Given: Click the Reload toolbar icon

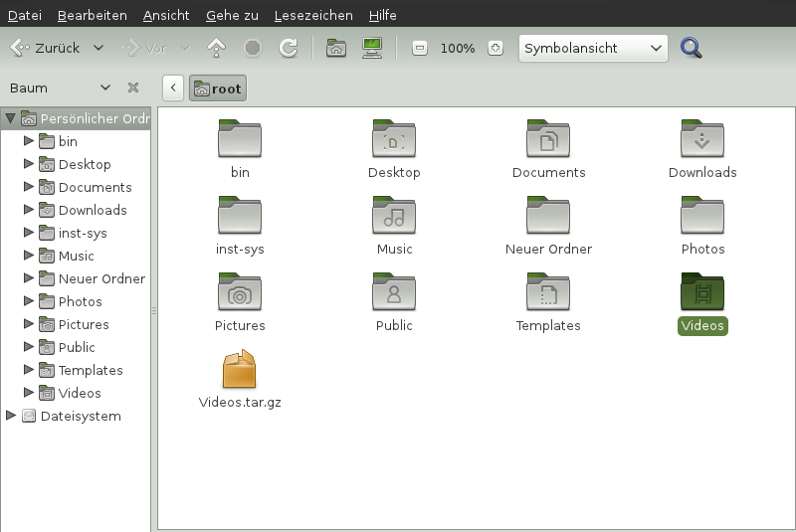Looking at the screenshot, I should [289, 48].
